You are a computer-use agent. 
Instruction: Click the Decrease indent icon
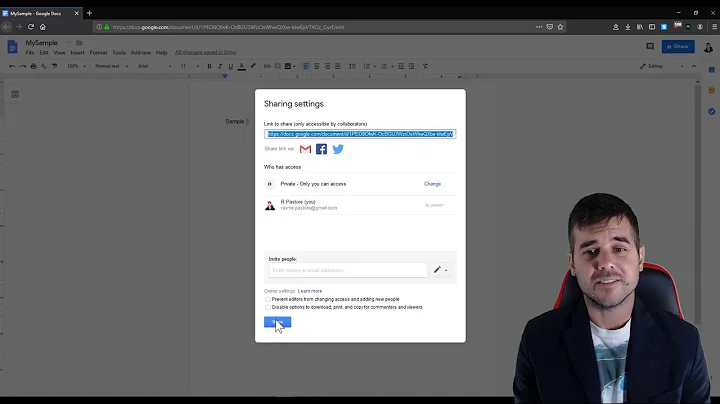[401, 66]
